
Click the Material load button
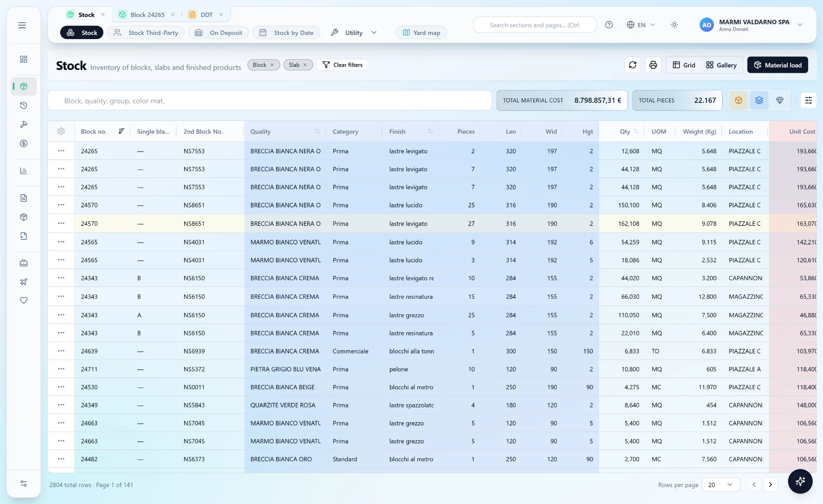777,65
